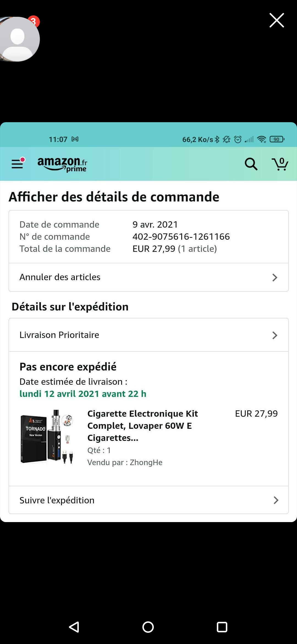
Task: Open the shopping cart icon
Action: coord(280,164)
